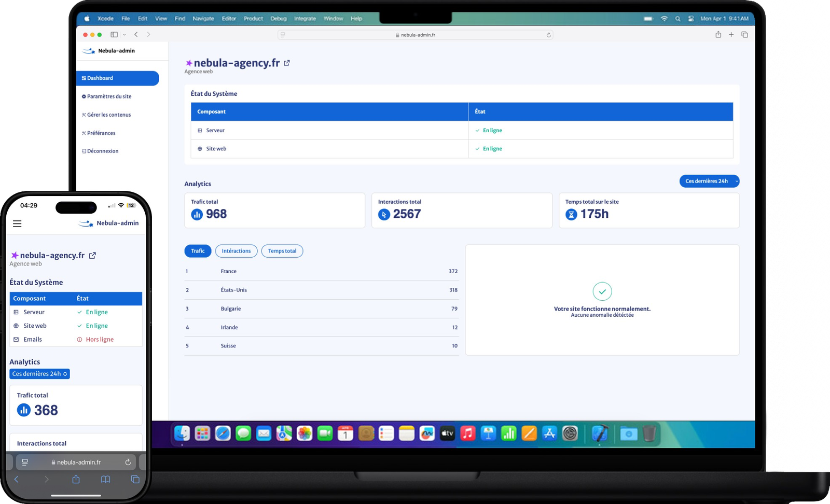Click Déconnexion in the sidebar
Image resolution: width=830 pixels, height=504 pixels.
[x=103, y=151]
